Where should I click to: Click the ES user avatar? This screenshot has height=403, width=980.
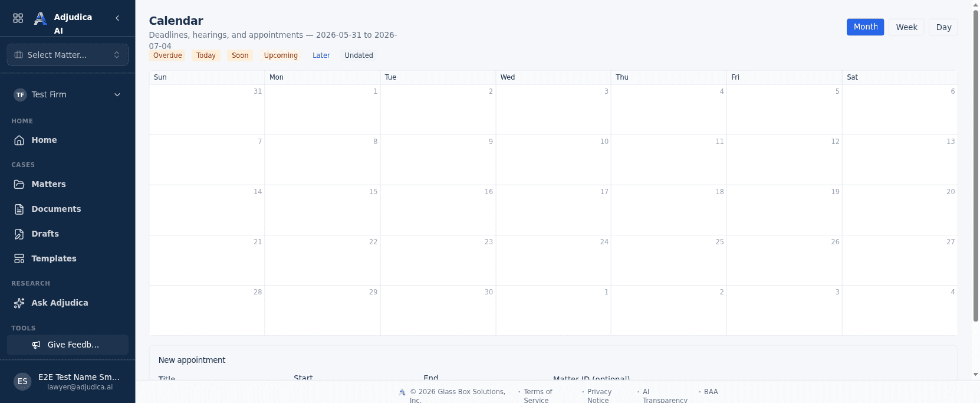[22, 381]
